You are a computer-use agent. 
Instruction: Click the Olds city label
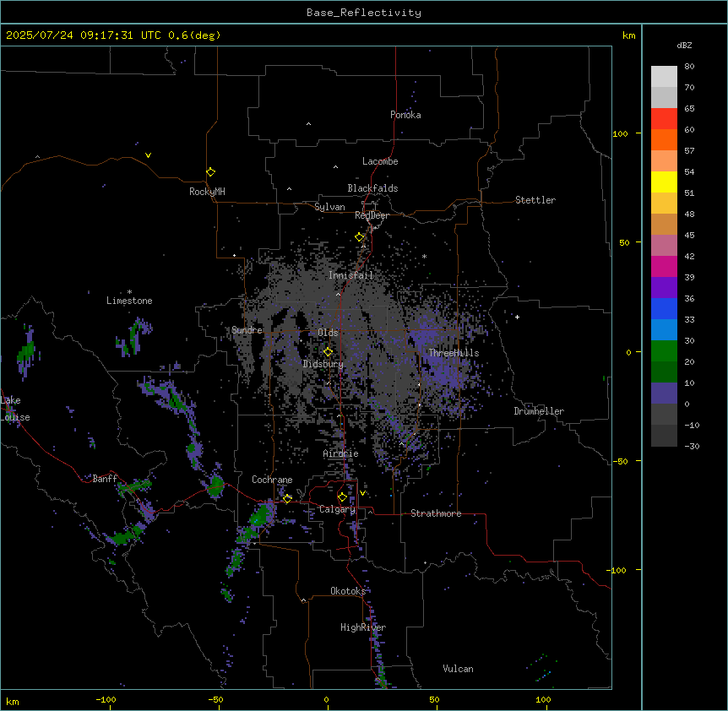click(x=328, y=333)
